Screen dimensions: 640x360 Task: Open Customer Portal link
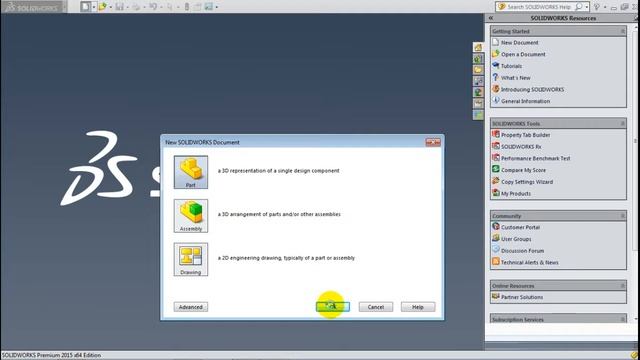(520, 227)
